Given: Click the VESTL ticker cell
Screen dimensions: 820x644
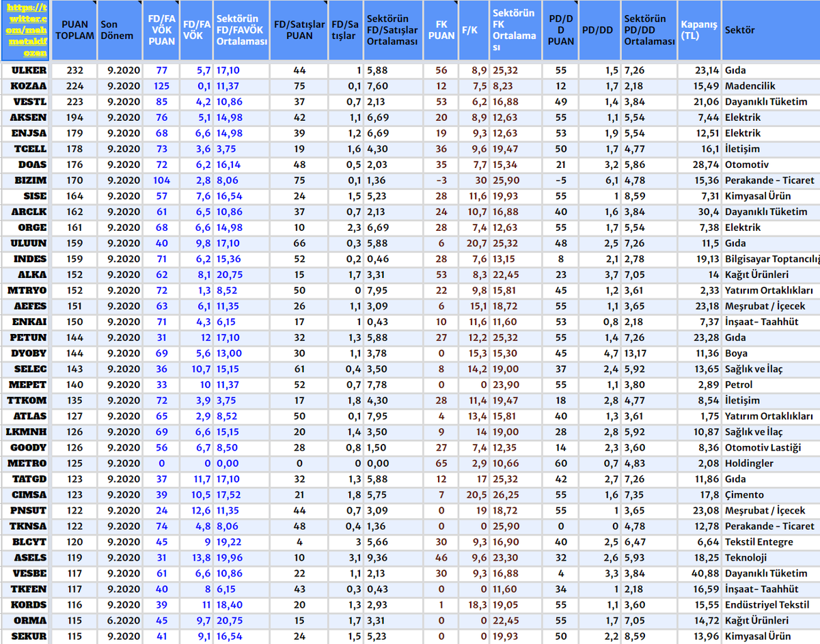Looking at the screenshot, I should (x=26, y=102).
